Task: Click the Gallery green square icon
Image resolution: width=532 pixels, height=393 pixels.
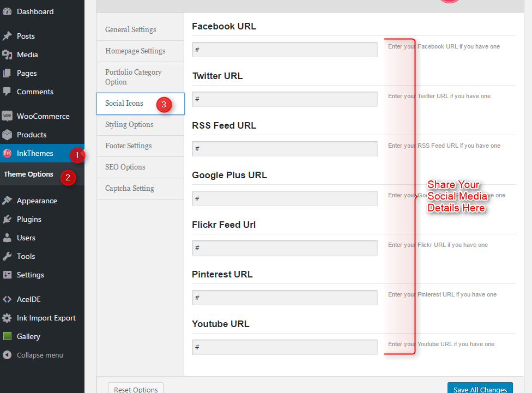Action: click(x=7, y=336)
